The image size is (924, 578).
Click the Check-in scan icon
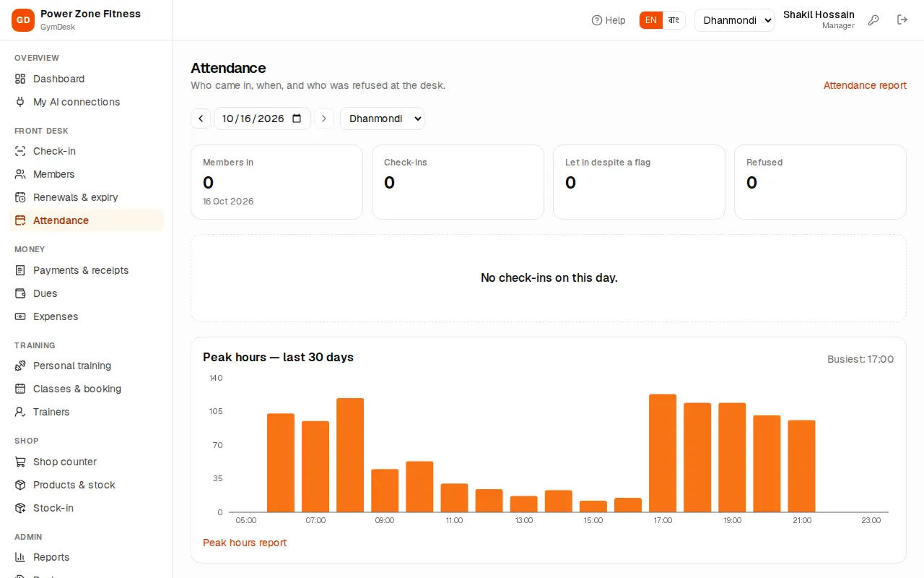coord(20,151)
